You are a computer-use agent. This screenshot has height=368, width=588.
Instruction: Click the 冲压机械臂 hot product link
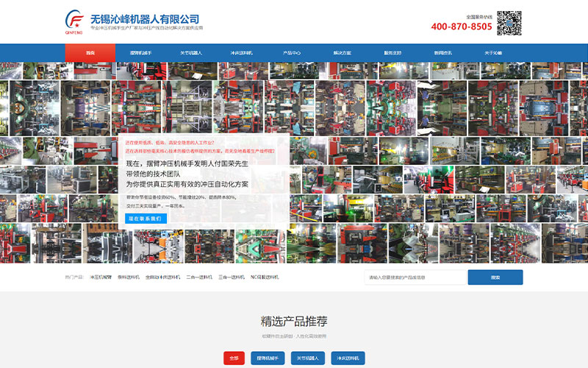(101, 277)
